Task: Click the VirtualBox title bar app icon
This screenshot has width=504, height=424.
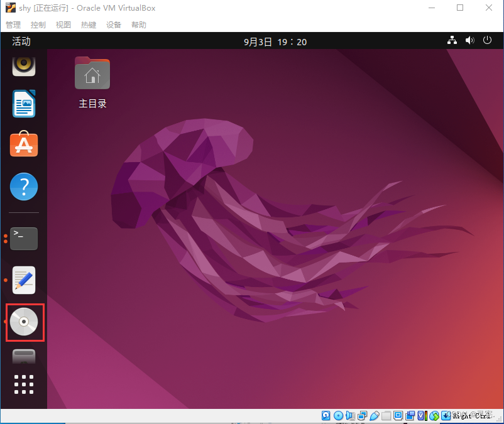Action: pos(11,8)
